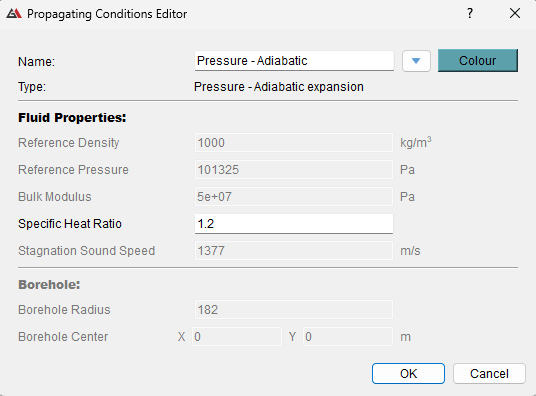Click the Borehole Center Y field
The image size is (536, 396).
coord(348,337)
